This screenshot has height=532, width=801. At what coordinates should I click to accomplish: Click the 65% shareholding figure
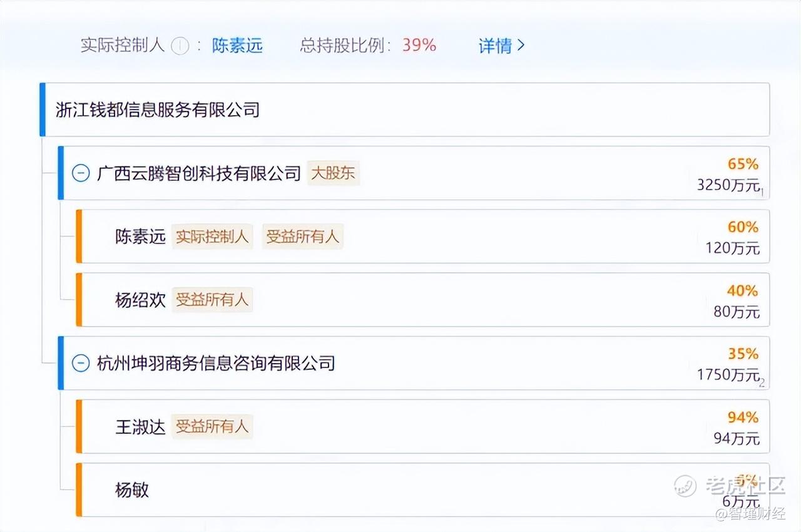pos(743,164)
